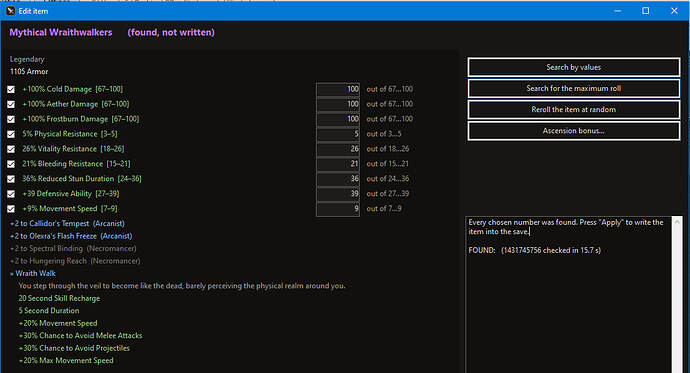Screen dimensions: 690x373
Task: Uncheck the Cold Damage checkbox
Action: 11,89
